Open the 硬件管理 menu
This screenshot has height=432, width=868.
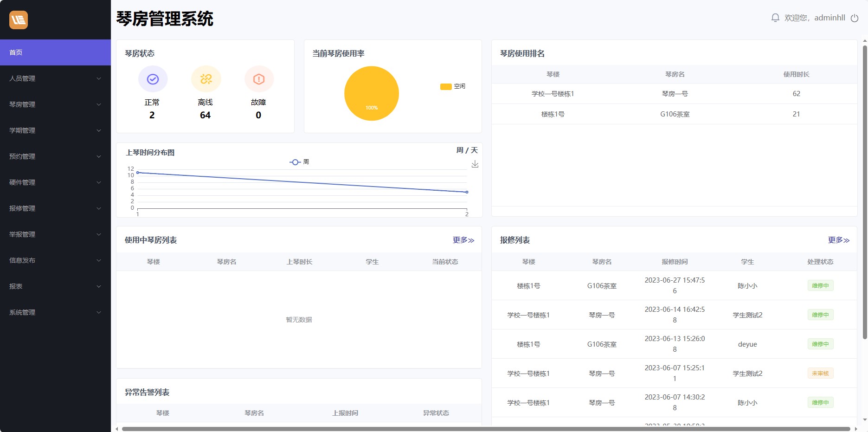[55, 182]
